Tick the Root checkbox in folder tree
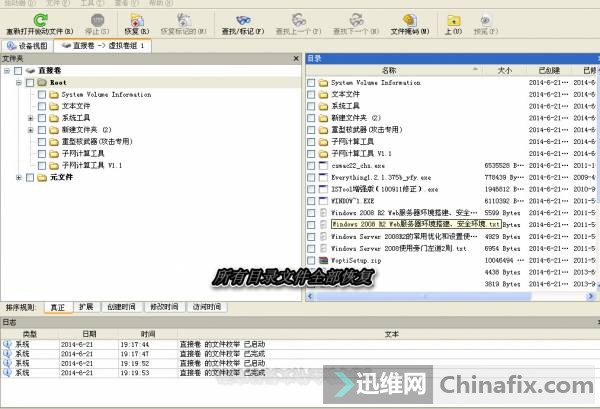 (x=30, y=83)
